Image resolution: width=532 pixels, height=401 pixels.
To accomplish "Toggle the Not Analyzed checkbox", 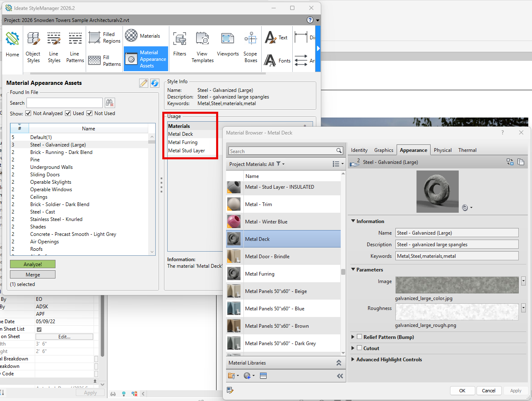I will 28,113.
